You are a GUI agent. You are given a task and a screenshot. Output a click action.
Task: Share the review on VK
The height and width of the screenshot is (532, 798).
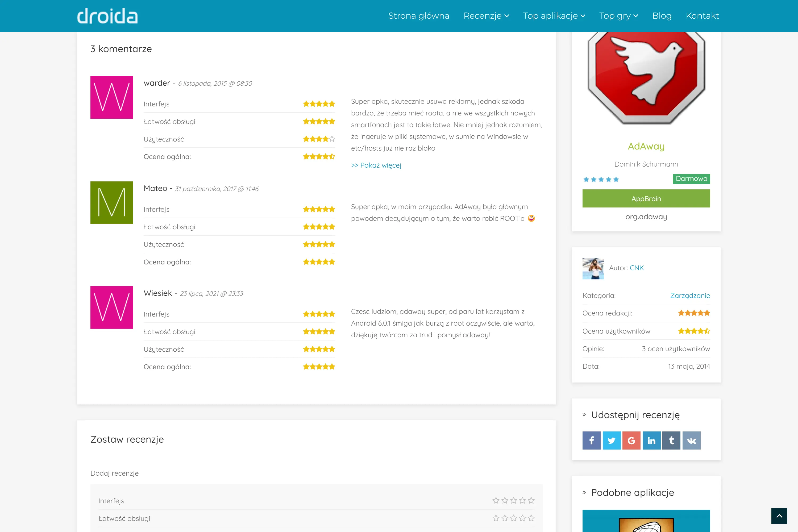691,440
